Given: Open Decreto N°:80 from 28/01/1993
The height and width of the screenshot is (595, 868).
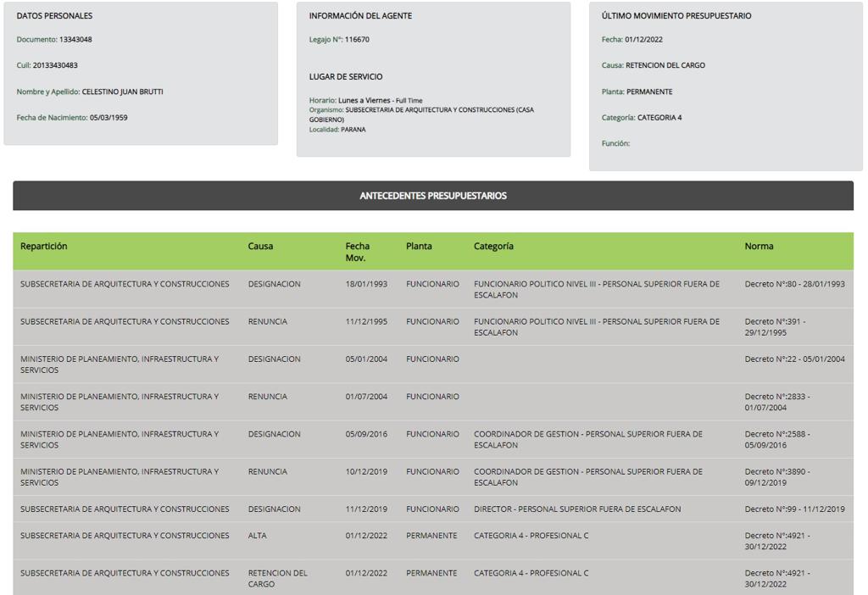Looking at the screenshot, I should (x=794, y=284).
